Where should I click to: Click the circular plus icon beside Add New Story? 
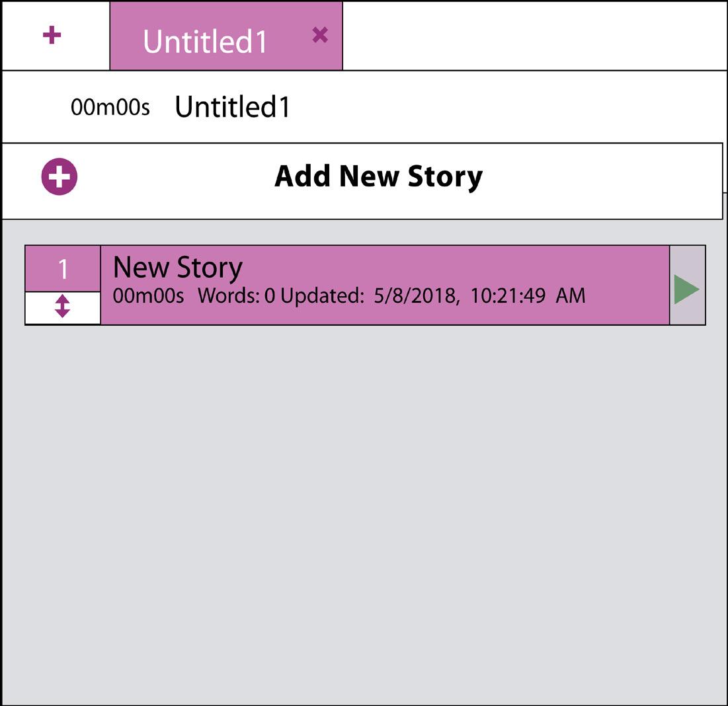pyautogui.click(x=60, y=176)
